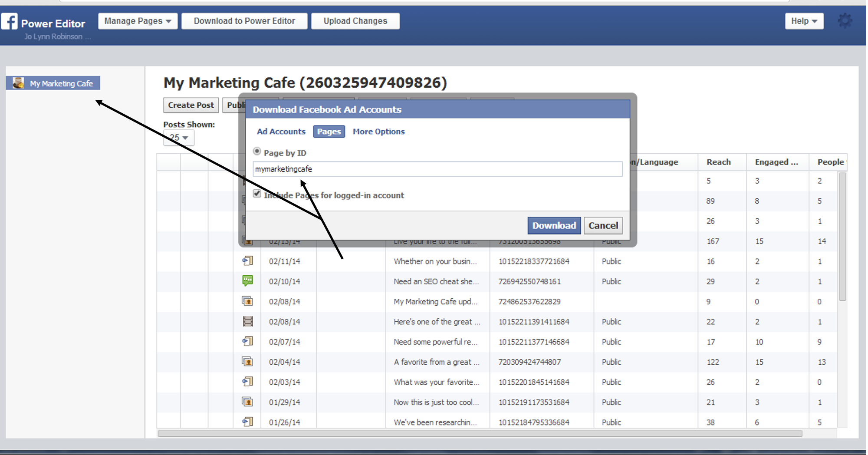Click the Jo Lynn Robinson account name
Viewport: 868px width, 455px height.
(x=57, y=36)
